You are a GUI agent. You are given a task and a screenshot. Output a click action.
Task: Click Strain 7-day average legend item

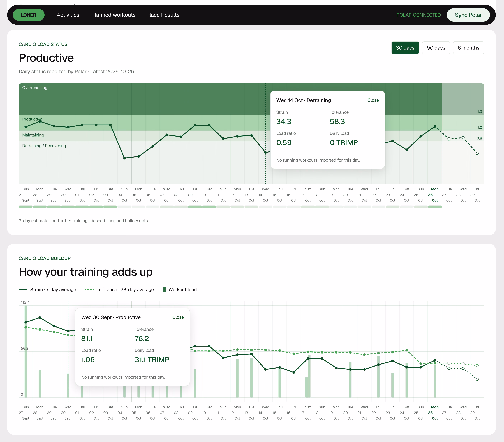(x=47, y=290)
